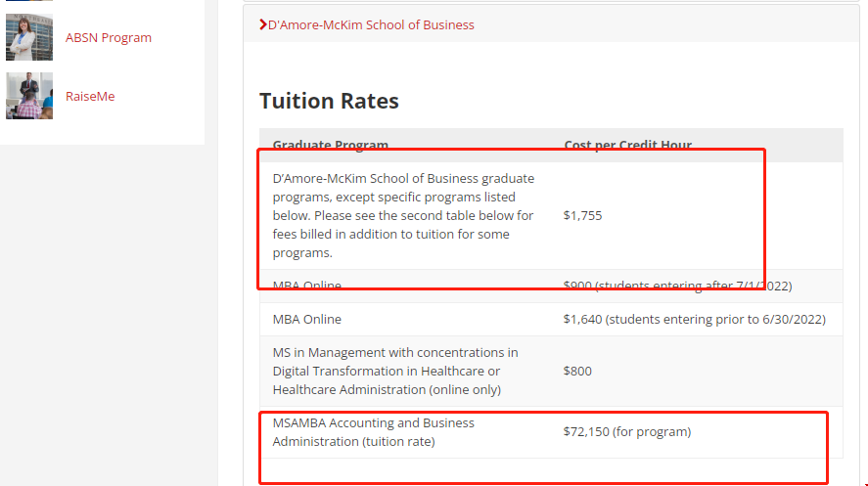Click MBA Online in the $1,640 row
The height and width of the screenshot is (486, 868).
click(307, 319)
